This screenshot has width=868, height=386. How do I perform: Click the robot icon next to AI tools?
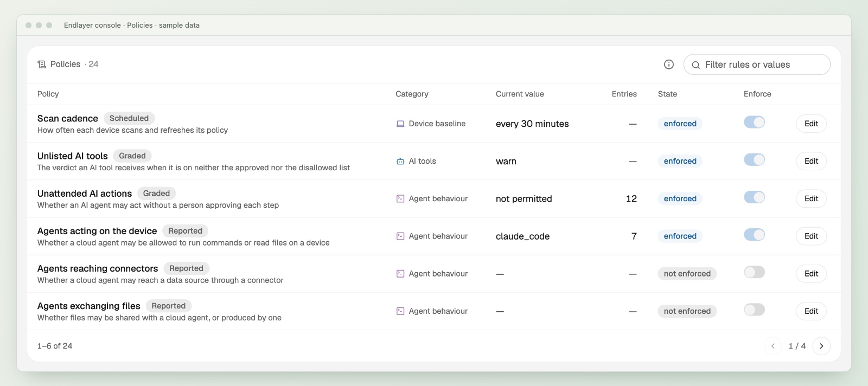coord(400,161)
